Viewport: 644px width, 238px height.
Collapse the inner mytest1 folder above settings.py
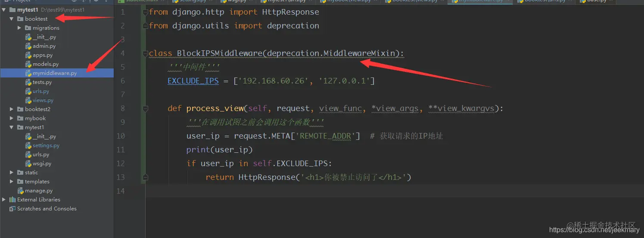click(x=12, y=127)
